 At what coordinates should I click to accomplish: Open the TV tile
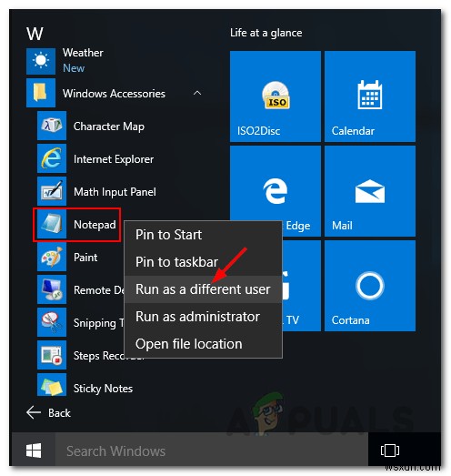(x=302, y=286)
